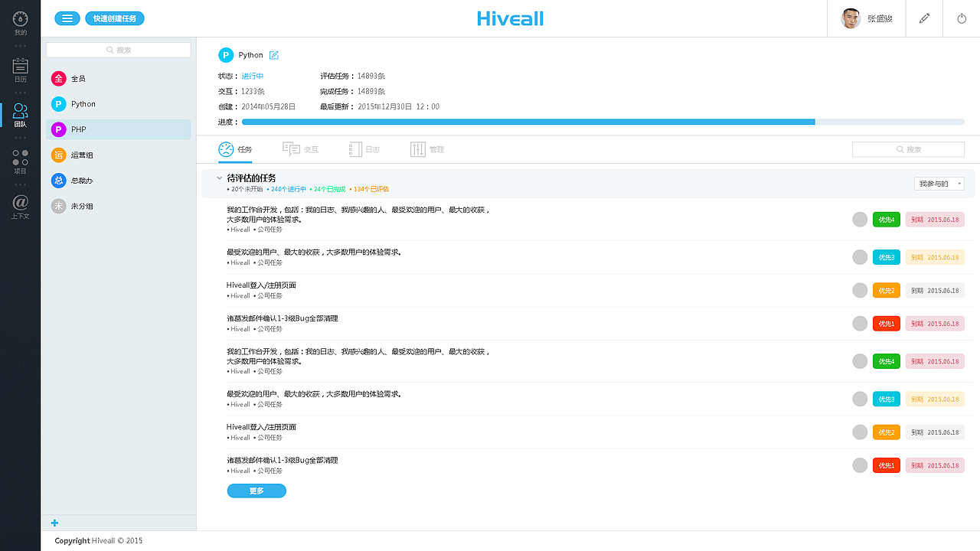Click the project progress bar
Viewport: 980px width, 551px height.
(603, 122)
